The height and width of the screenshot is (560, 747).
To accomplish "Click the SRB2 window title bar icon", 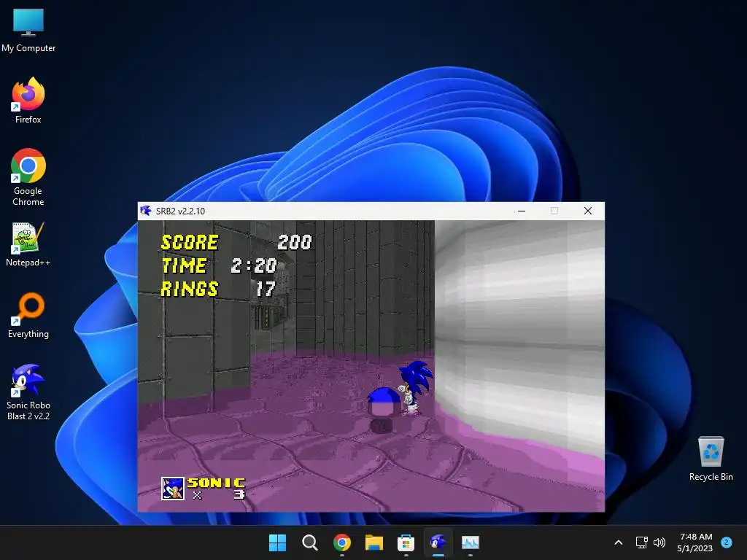I will pos(146,211).
